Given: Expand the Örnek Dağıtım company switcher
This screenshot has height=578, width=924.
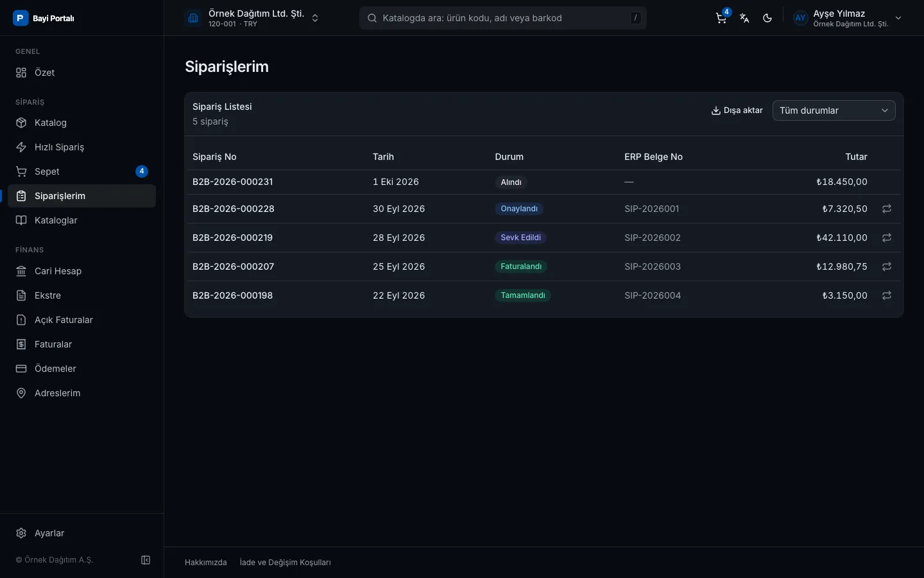Looking at the screenshot, I should click(252, 18).
